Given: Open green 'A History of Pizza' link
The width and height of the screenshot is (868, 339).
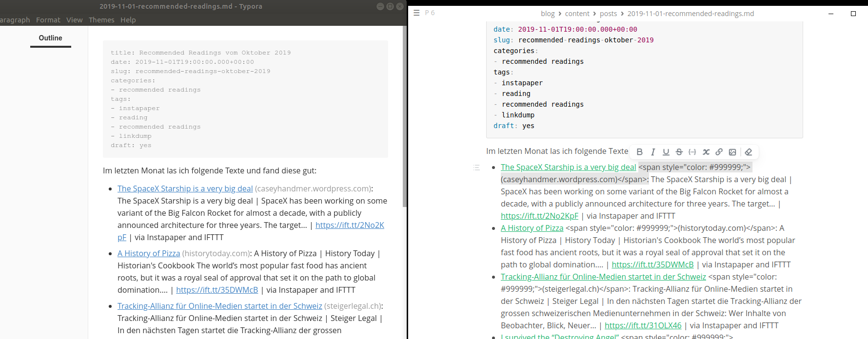Looking at the screenshot, I should pyautogui.click(x=532, y=228).
